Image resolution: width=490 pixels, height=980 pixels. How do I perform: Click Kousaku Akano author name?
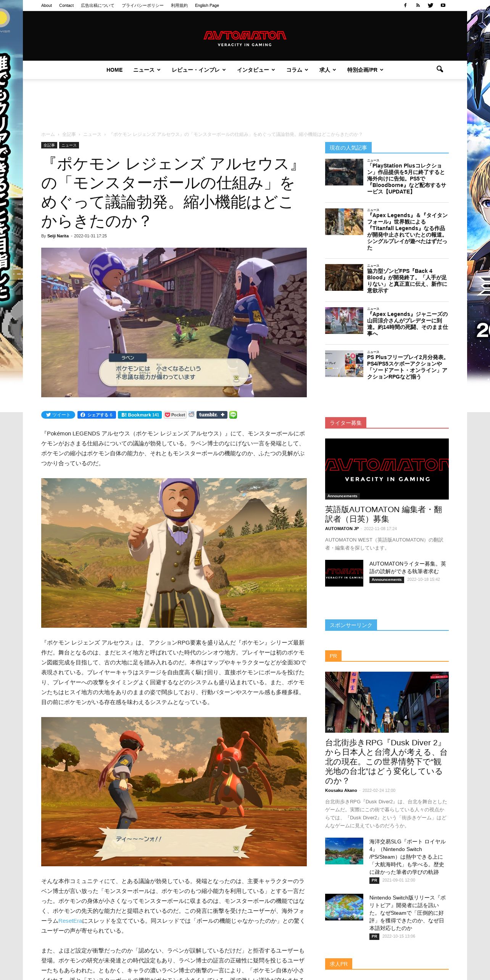click(x=341, y=790)
